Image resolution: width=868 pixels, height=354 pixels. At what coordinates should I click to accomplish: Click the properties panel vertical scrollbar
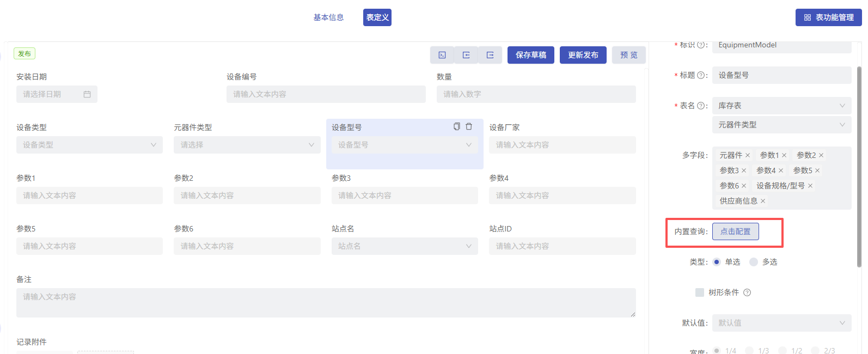coord(859,167)
